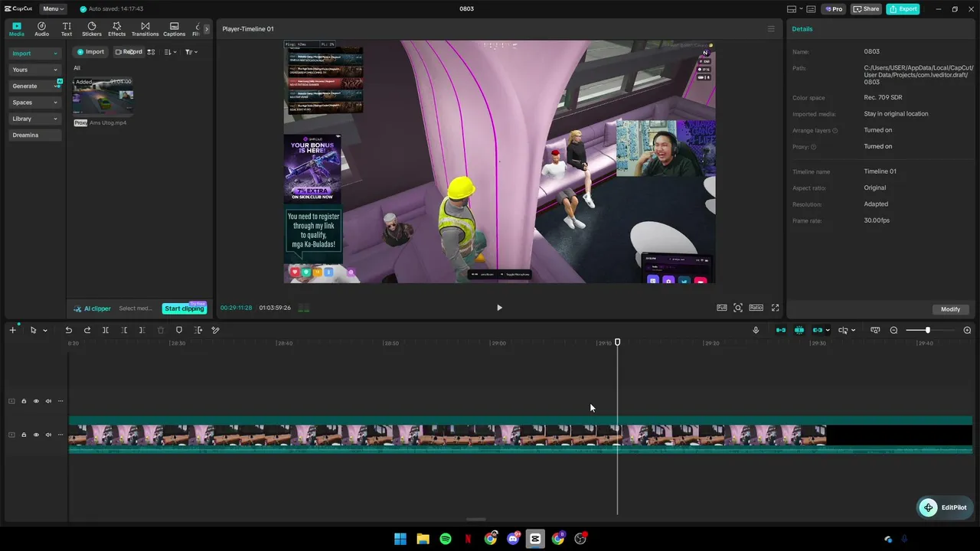Screen dimensions: 980x551
Task: Hide the upper timeline track
Action: point(36,401)
